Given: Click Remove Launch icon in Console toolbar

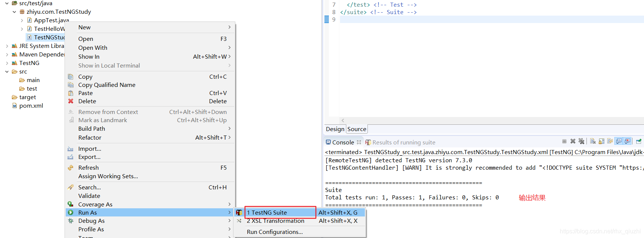Looking at the screenshot, I should click(x=573, y=141).
